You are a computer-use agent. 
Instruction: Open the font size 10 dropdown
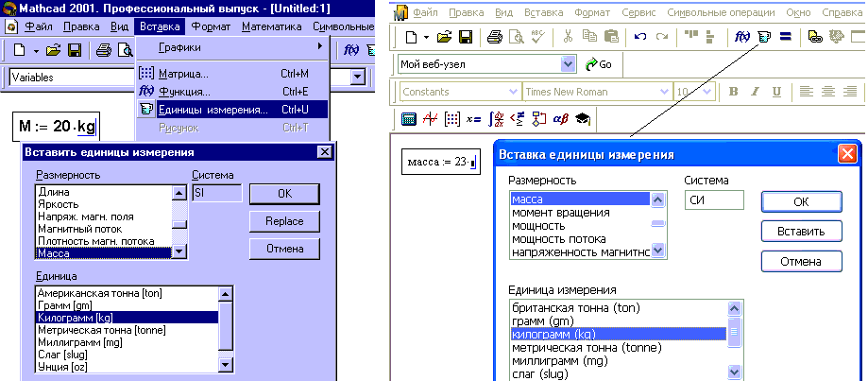click(x=706, y=92)
